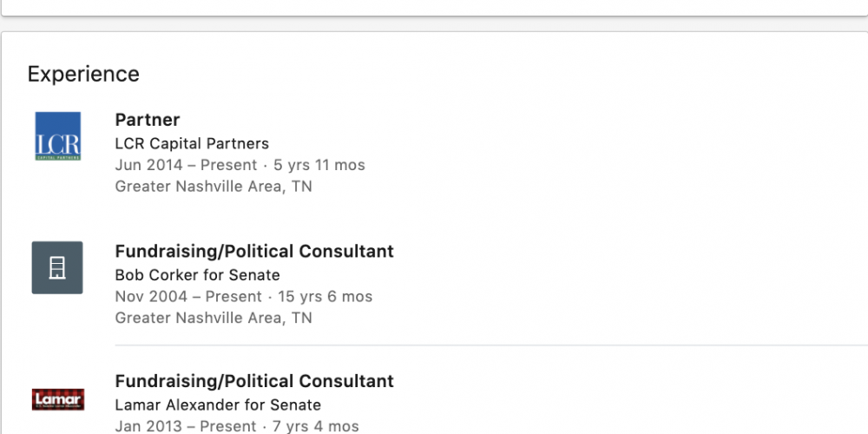Viewport: 868px width, 434px height.
Task: Open the Partner job title
Action: pyautogui.click(x=148, y=120)
